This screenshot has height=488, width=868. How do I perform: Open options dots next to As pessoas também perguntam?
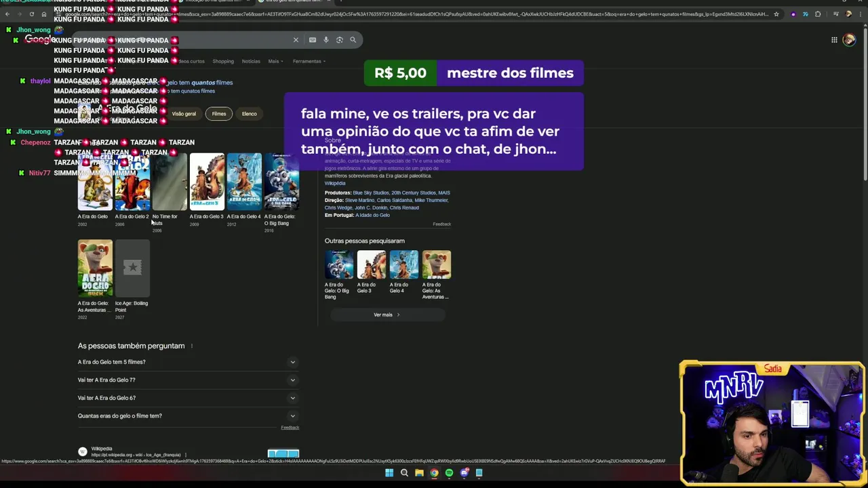(192, 346)
